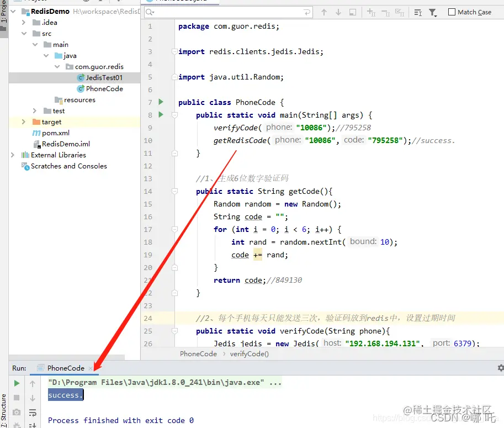Viewport: 504px width, 428px height.
Task: Expand the .idea folder
Action: [24, 23]
